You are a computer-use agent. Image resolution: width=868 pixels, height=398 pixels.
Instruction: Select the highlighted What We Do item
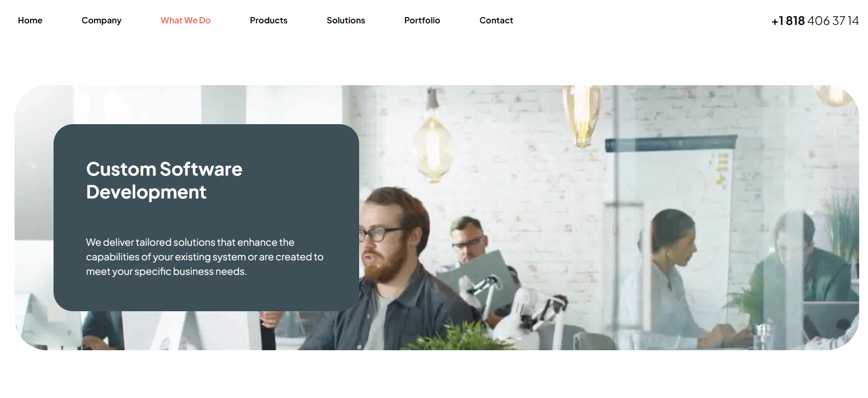click(x=186, y=20)
